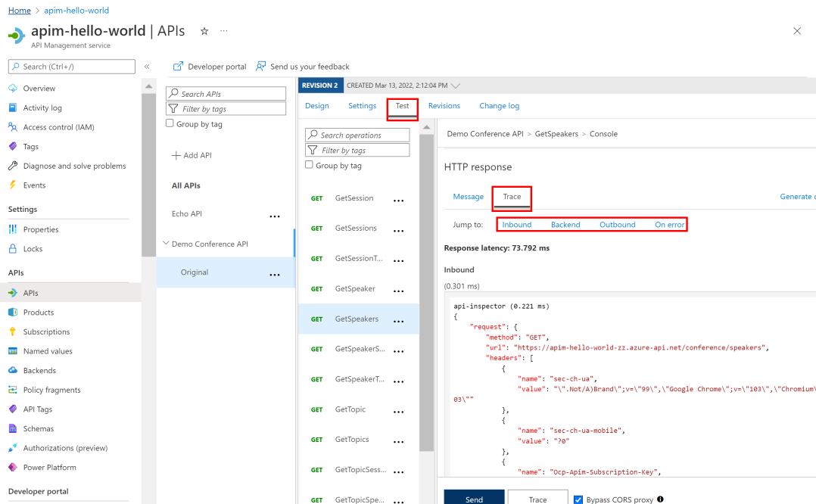Jump to Inbound trace section
Screen dimensions: 816x504
click(517, 225)
